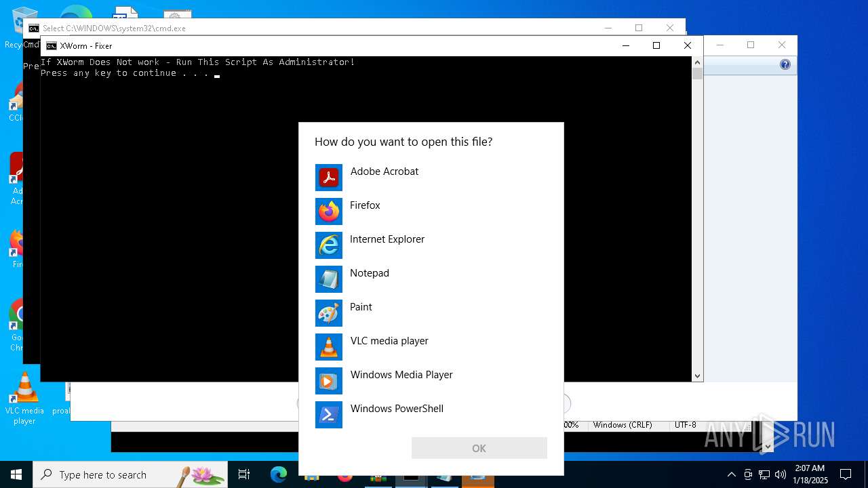The image size is (868, 488).
Task: Maximize the Select cmd.exe window
Action: click(x=639, y=28)
